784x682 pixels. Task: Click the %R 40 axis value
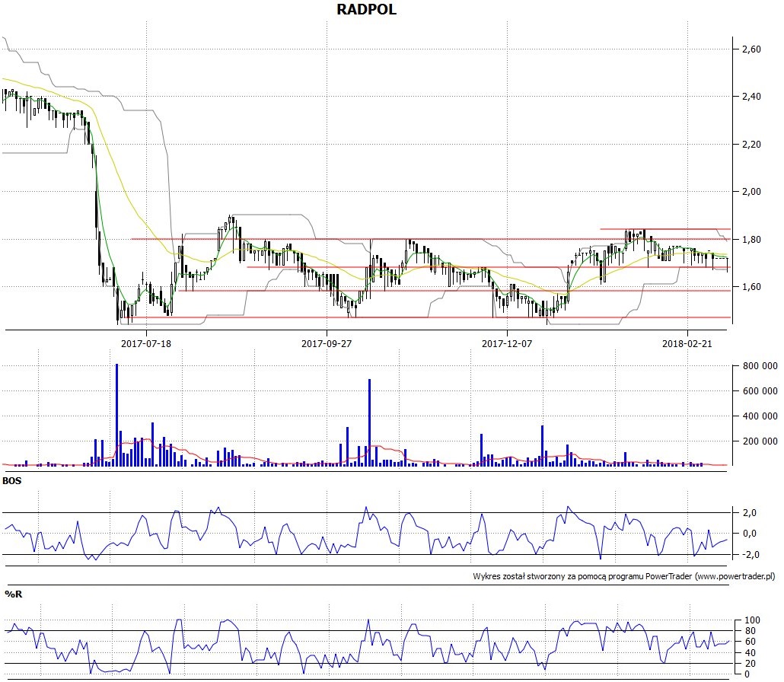(x=750, y=652)
